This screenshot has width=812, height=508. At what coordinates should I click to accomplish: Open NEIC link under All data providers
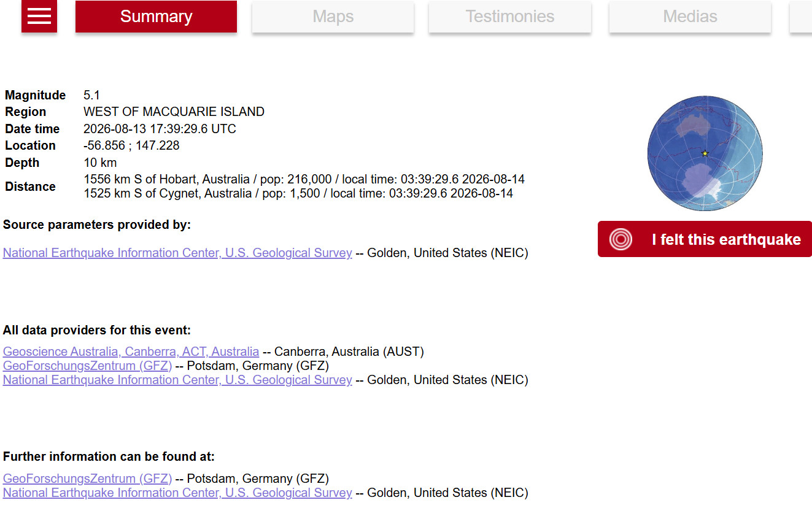coord(177,380)
